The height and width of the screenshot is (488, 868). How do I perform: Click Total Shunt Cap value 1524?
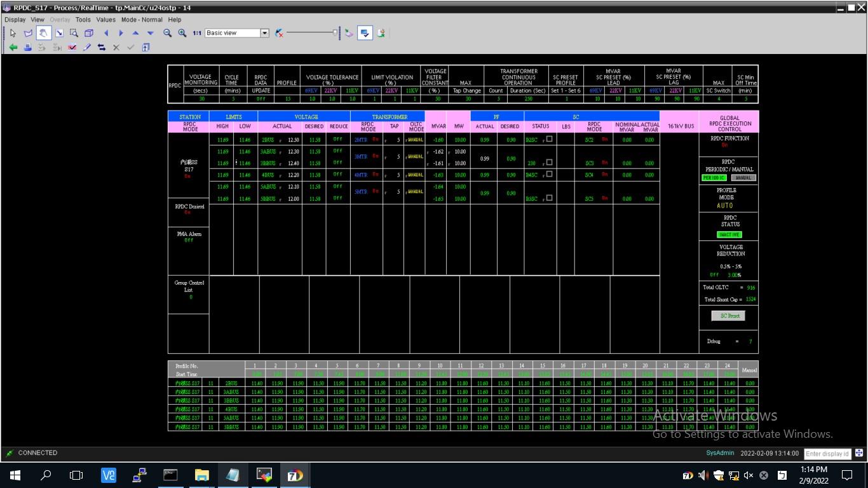point(751,299)
